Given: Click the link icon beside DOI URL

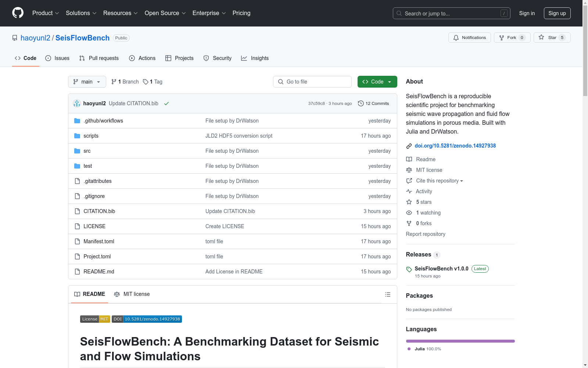Looking at the screenshot, I should coord(409,146).
